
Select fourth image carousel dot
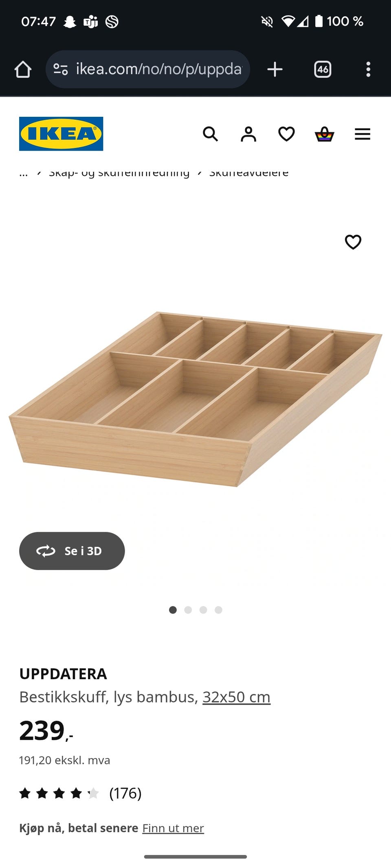[x=219, y=610]
